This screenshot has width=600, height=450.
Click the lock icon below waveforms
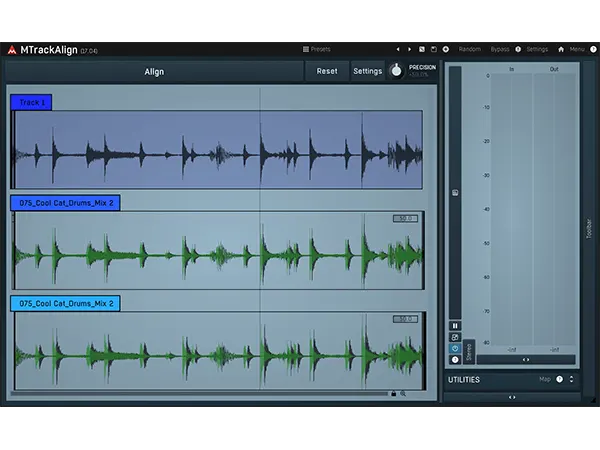pos(393,393)
